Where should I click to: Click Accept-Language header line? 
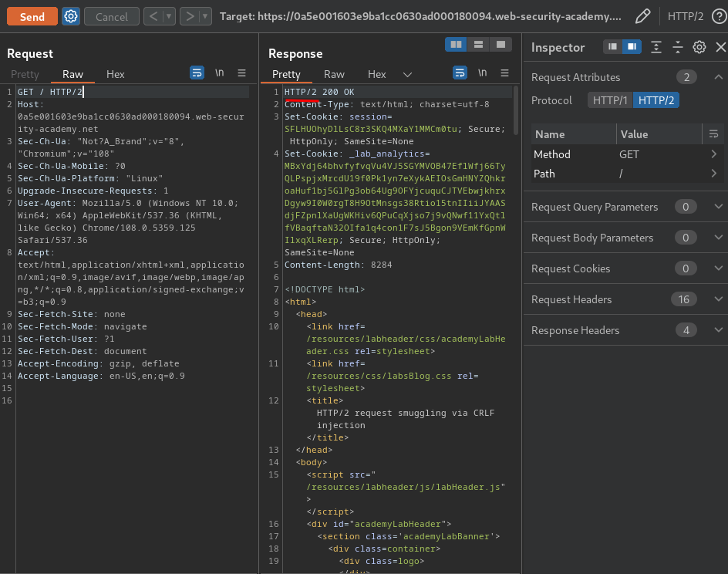[x=101, y=376]
